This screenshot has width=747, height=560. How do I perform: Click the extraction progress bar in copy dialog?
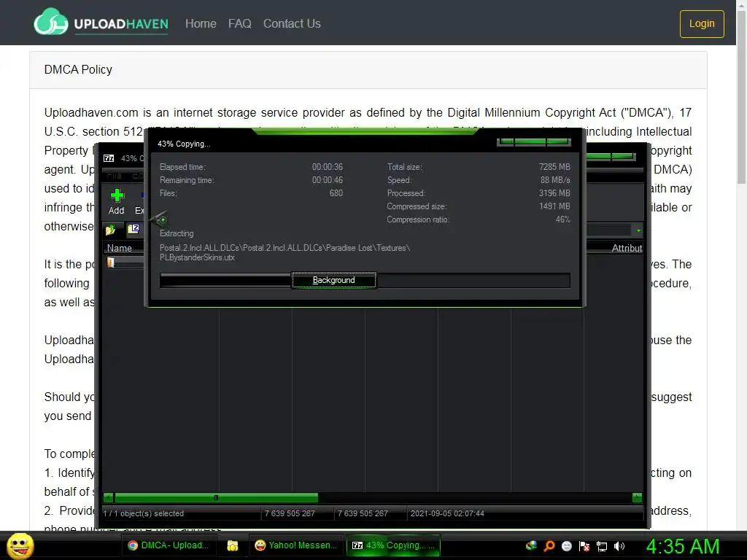365,280
